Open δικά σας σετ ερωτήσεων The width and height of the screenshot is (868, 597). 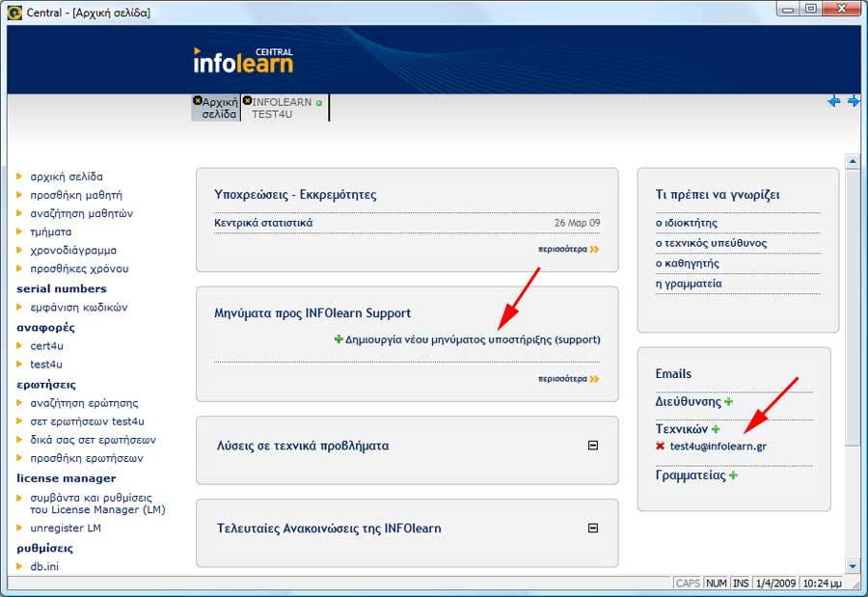pos(93,440)
